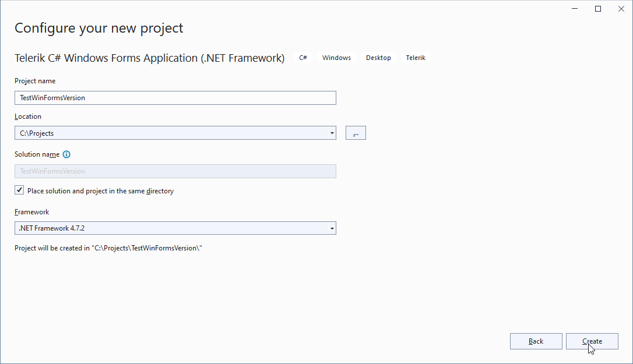The image size is (633, 364).
Task: Focus the Project name input field
Action: point(175,98)
